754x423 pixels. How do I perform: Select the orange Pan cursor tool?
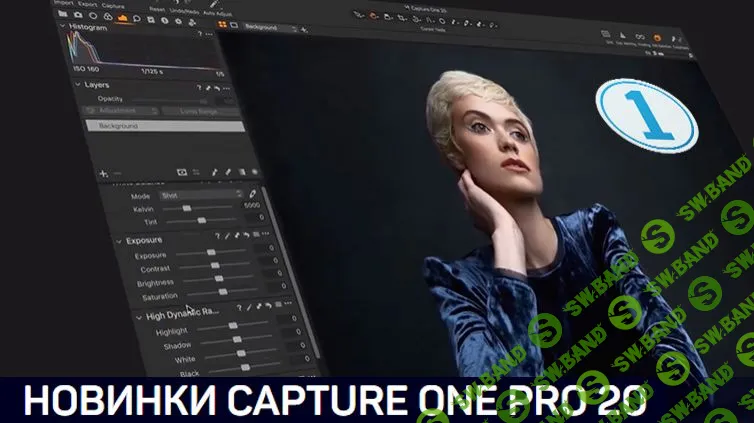point(373,16)
